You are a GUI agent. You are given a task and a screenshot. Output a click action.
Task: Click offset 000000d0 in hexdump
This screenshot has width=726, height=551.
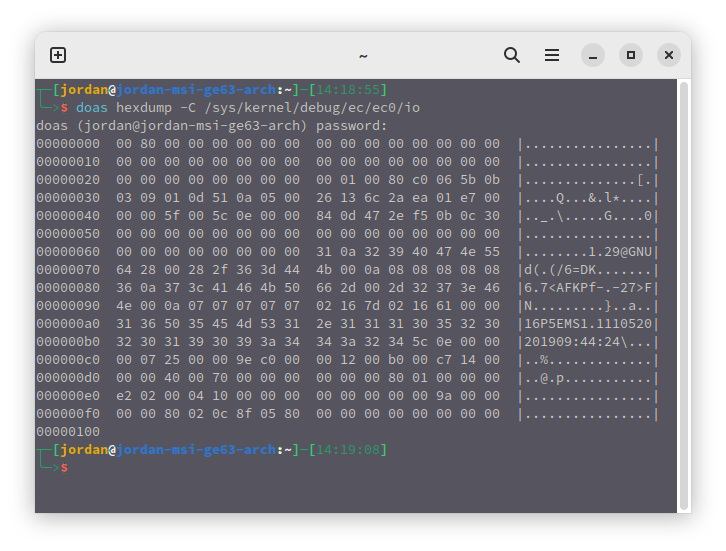click(68, 378)
